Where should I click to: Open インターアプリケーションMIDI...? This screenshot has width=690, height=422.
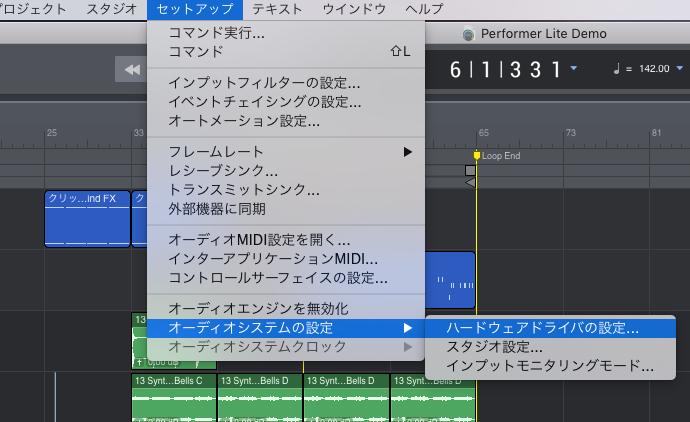[286, 259]
